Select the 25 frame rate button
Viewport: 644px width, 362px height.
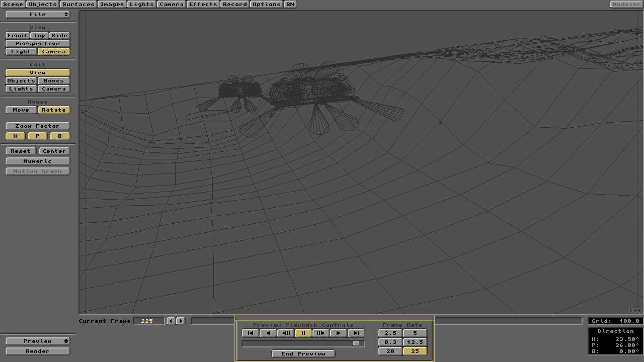[x=415, y=351]
